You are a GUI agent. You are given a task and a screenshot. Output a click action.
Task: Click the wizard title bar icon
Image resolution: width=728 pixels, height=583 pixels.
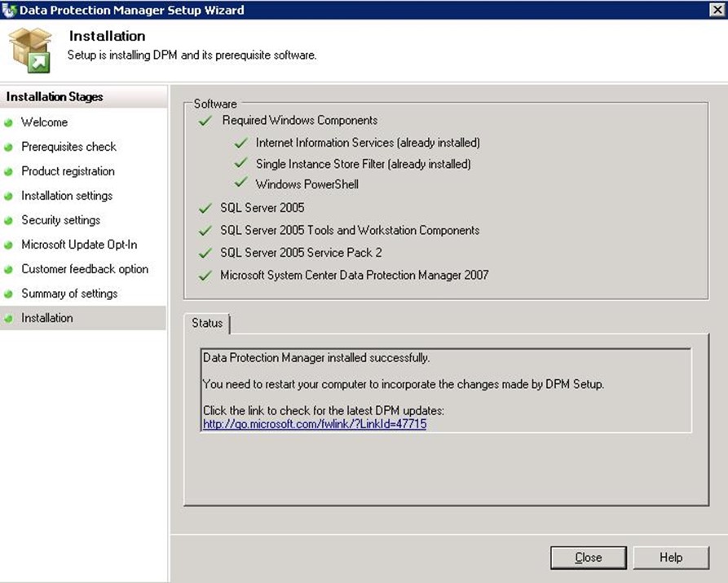coord(9,10)
